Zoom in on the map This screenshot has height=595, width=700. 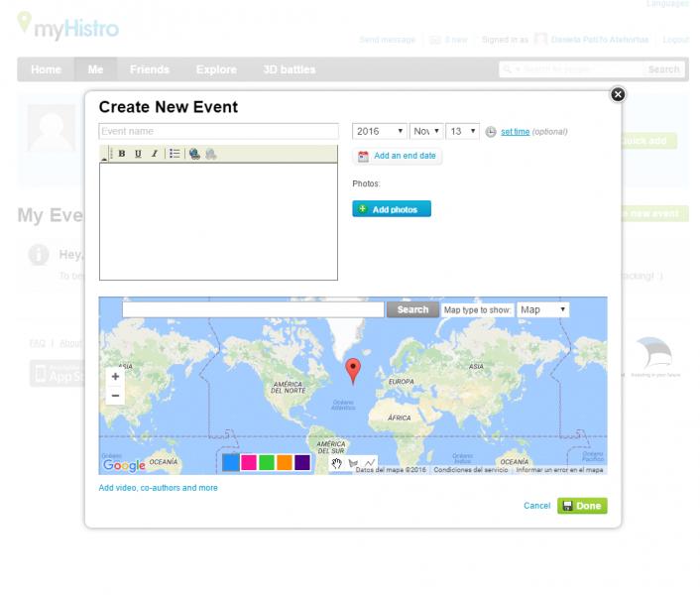pos(115,377)
